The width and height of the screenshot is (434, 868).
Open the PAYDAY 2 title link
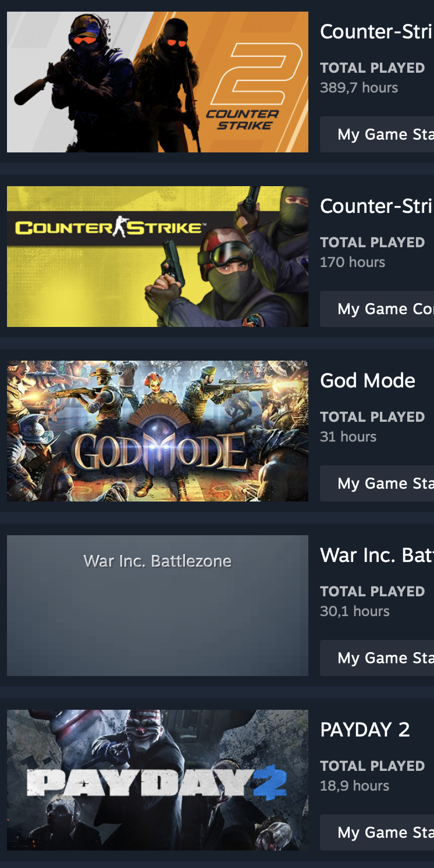[x=365, y=730]
